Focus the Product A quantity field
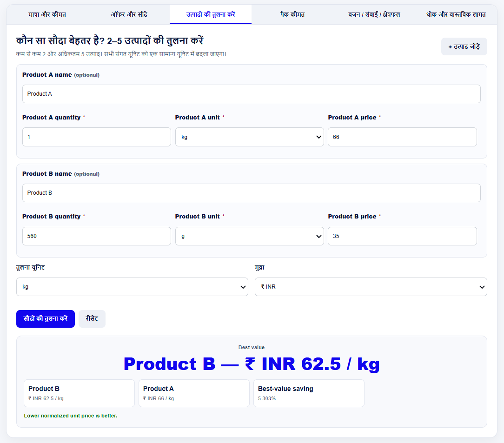Image resolution: width=504 pixels, height=443 pixels. coord(96,137)
